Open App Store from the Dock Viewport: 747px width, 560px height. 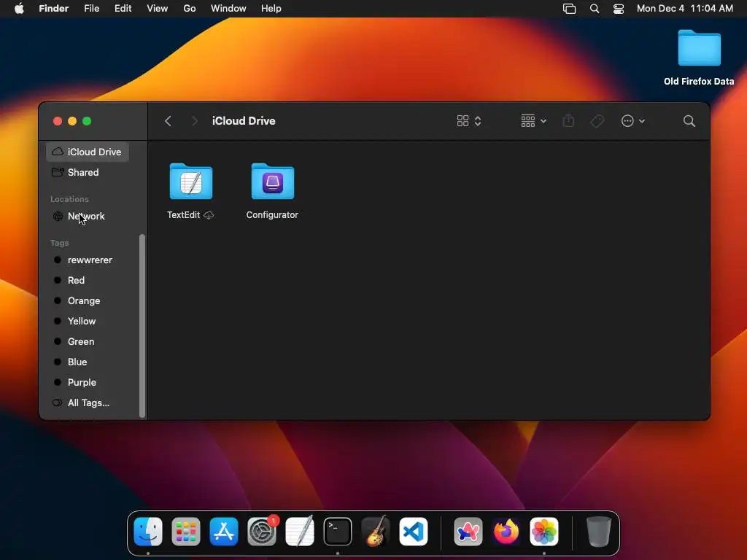coord(224,532)
